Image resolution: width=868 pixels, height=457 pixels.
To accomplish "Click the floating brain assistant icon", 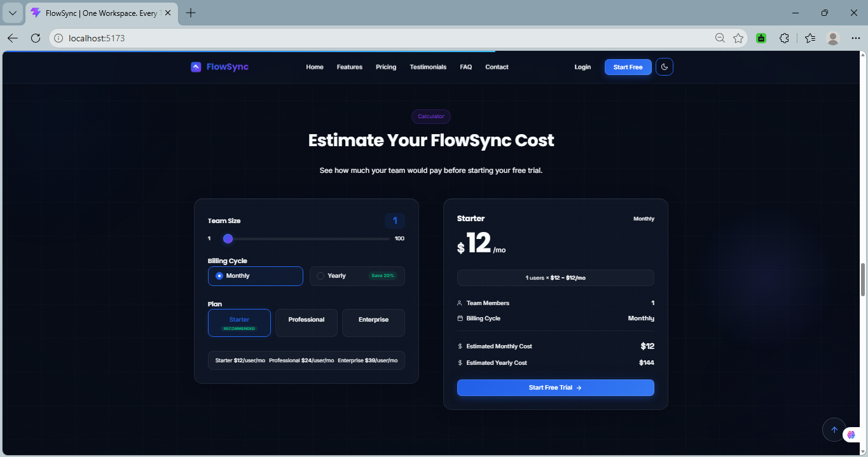I will 851,435.
